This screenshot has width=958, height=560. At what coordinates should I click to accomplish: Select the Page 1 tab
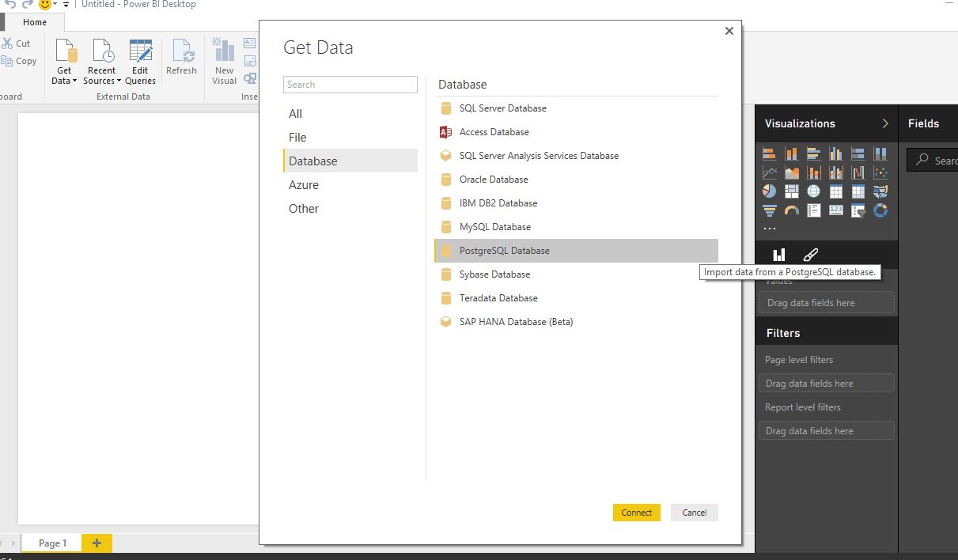[51, 543]
